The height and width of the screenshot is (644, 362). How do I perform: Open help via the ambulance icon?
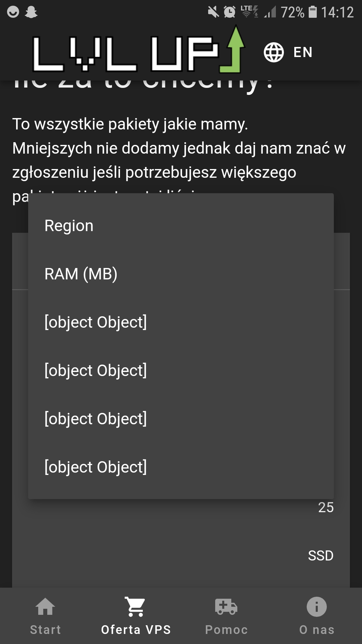coord(226,607)
